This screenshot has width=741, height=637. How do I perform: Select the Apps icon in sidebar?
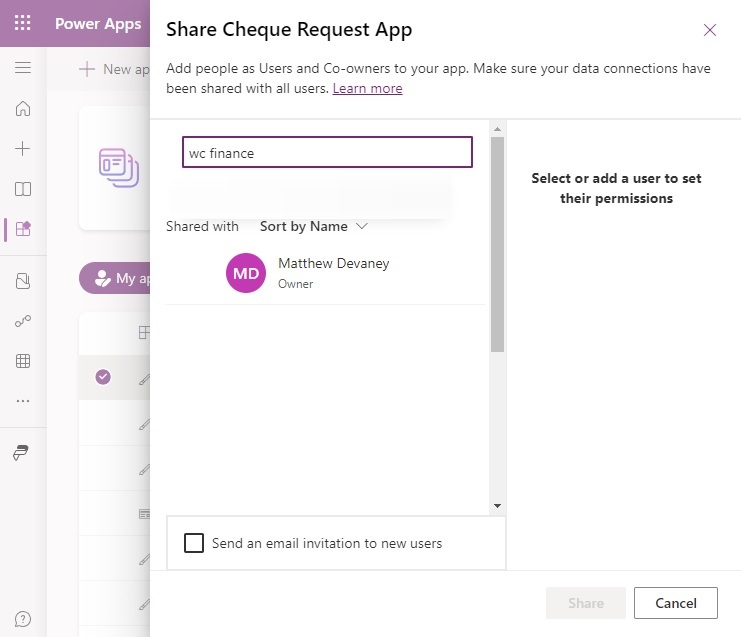(23, 229)
